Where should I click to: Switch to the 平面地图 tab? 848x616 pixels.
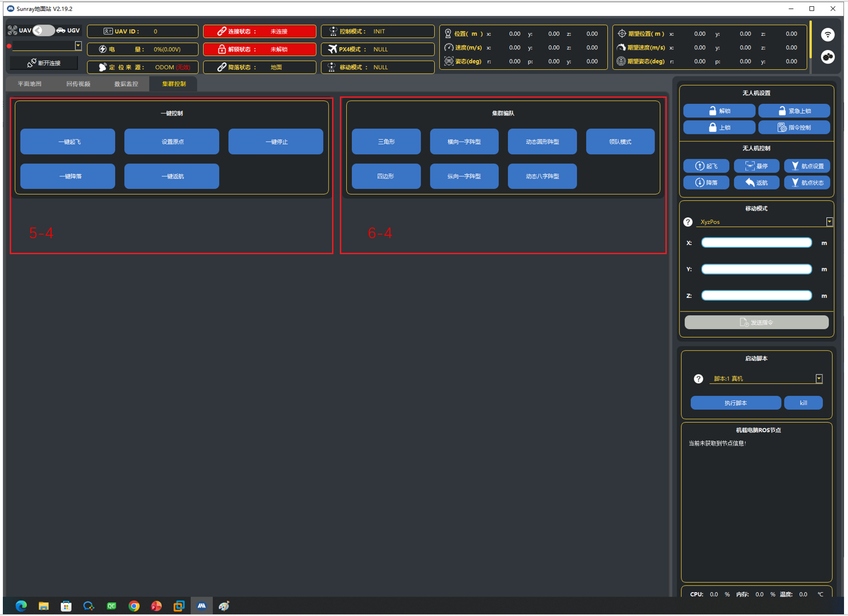pyautogui.click(x=30, y=84)
